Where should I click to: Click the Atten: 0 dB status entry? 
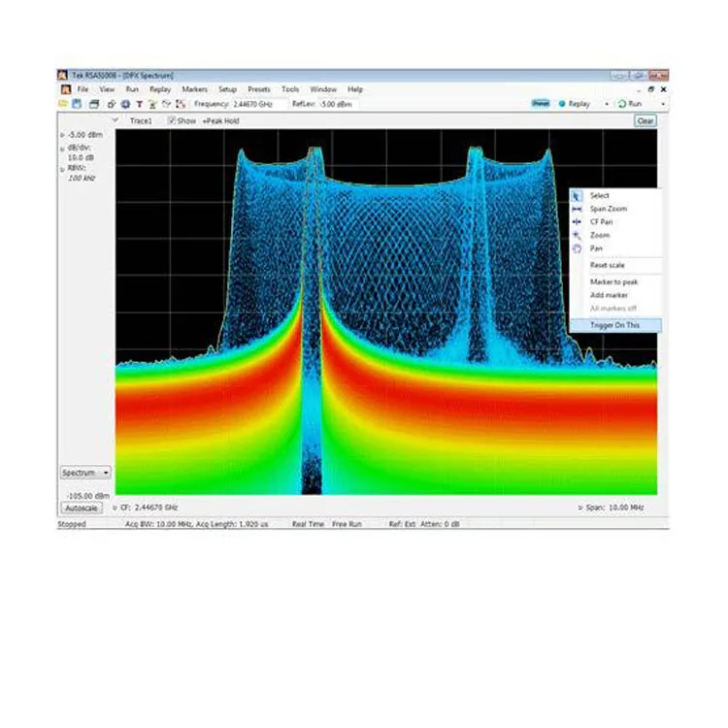(x=440, y=524)
